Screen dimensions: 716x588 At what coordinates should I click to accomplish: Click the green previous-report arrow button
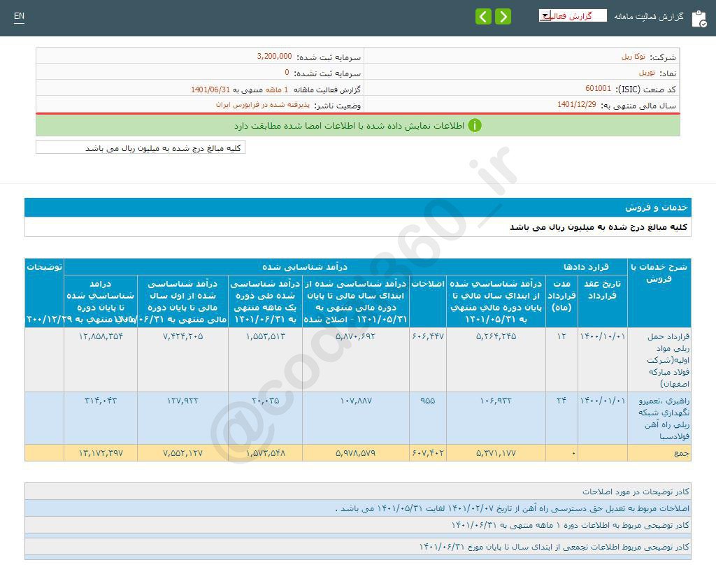tap(484, 16)
